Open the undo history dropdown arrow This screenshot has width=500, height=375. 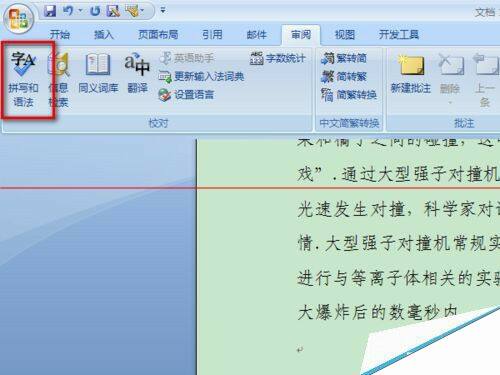click(81, 11)
